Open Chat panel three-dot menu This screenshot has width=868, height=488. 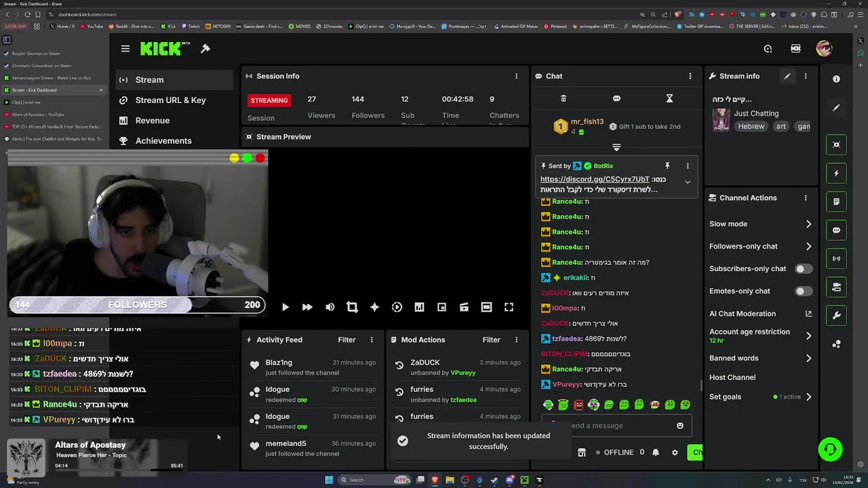[690, 76]
